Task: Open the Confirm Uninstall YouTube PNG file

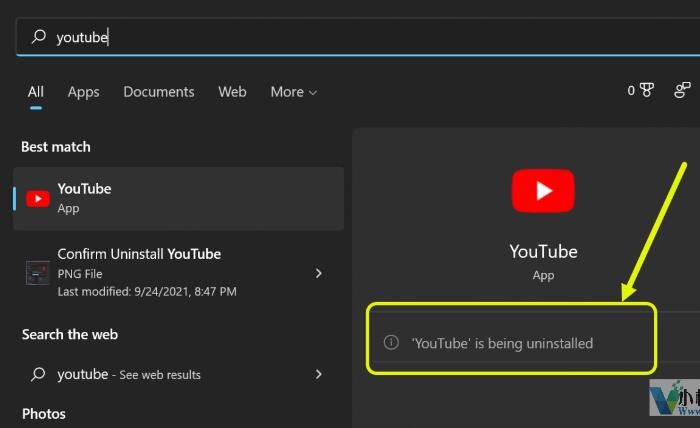Action: pyautogui.click(x=179, y=272)
